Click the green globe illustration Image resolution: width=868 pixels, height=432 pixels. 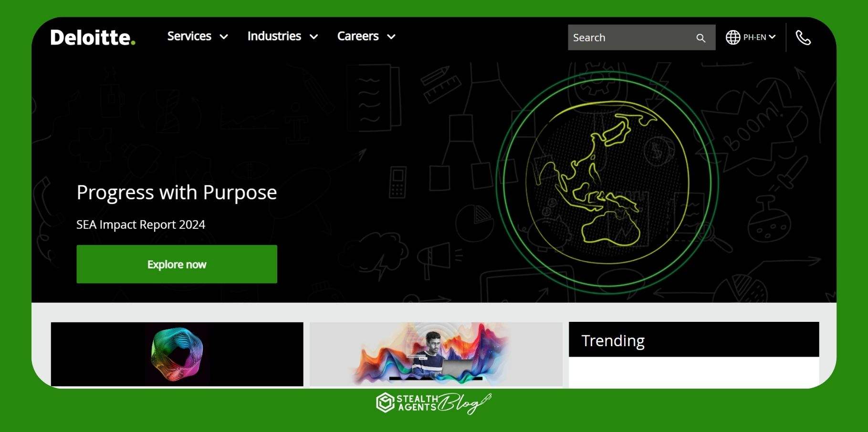click(x=607, y=180)
